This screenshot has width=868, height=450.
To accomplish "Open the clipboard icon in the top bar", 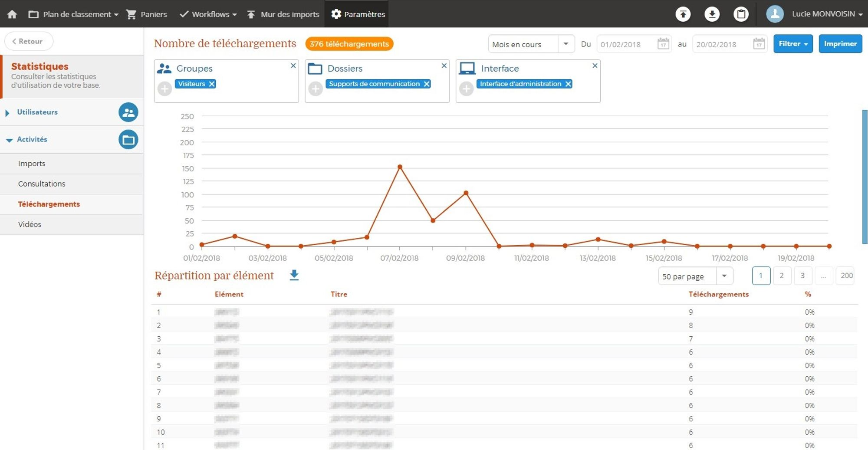I will 741,14.
